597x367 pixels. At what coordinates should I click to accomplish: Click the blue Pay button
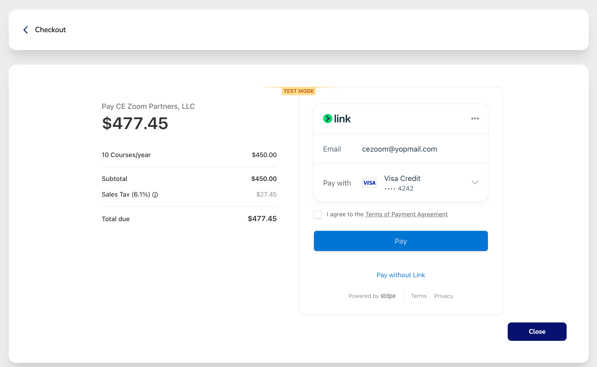click(401, 241)
